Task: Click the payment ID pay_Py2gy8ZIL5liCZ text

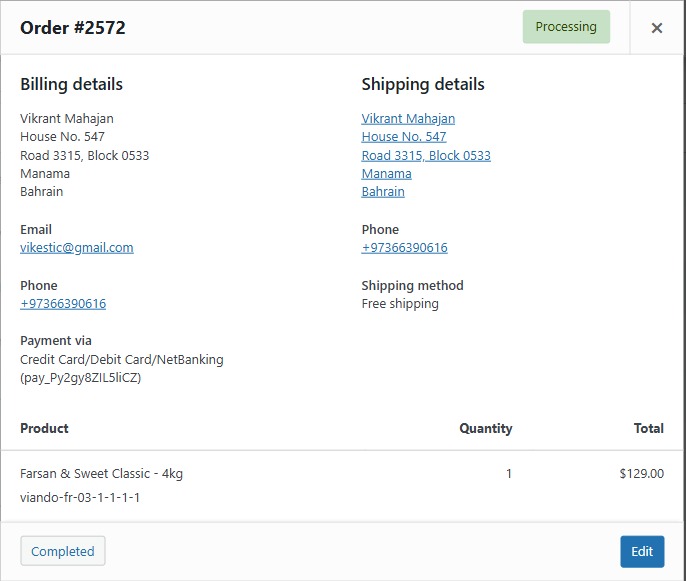Action: coord(81,378)
